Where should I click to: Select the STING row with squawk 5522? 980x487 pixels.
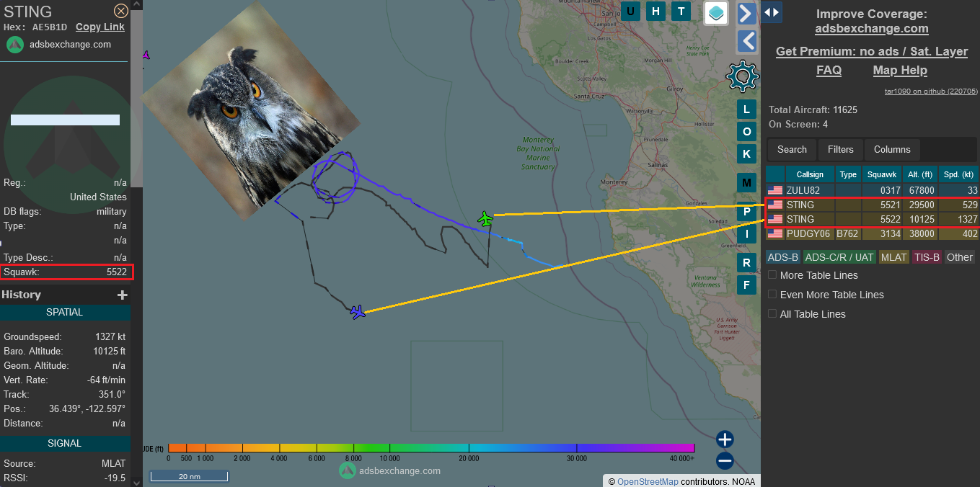(872, 219)
